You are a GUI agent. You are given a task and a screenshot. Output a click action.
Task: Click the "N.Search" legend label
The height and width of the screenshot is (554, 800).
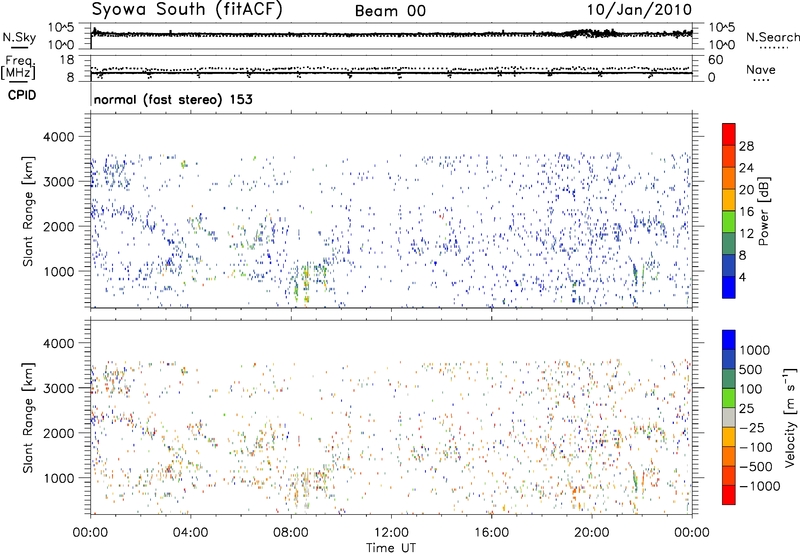tap(772, 37)
